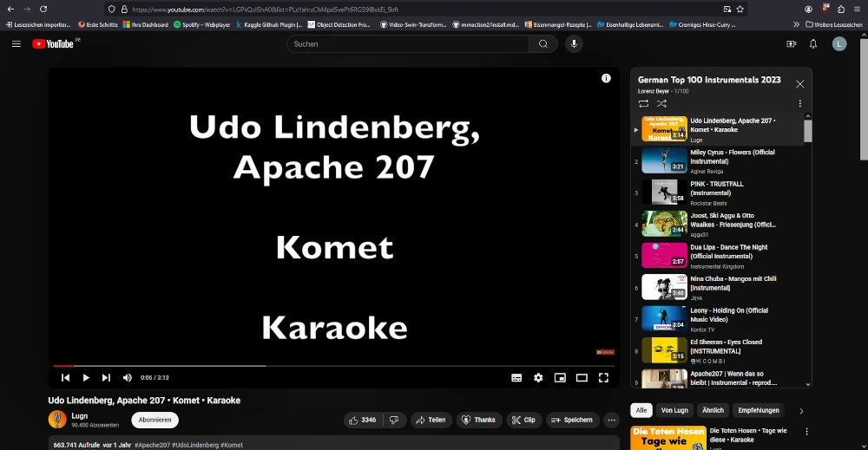Play the Komet Karaoke video
This screenshot has width=868, height=450.
tap(86, 377)
